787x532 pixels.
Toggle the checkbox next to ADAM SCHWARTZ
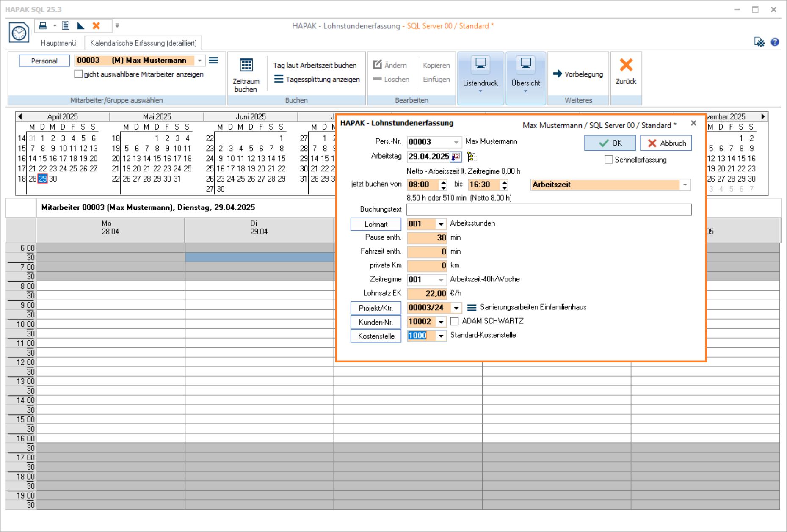point(455,322)
